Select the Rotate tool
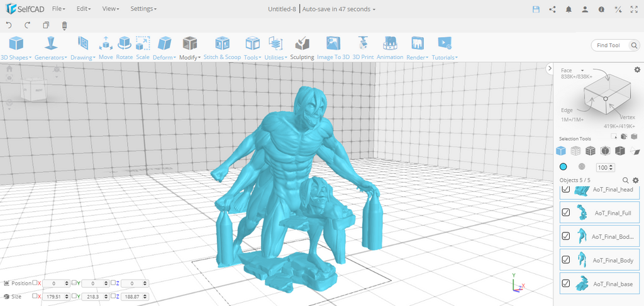644x306 pixels. [124, 43]
